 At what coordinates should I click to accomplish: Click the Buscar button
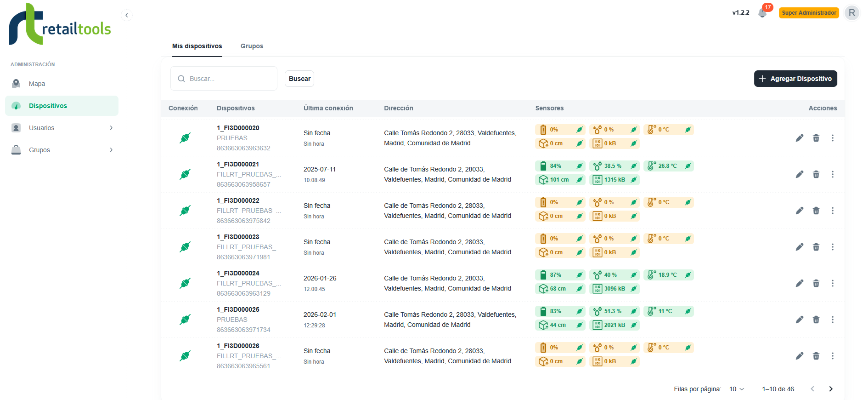[299, 79]
